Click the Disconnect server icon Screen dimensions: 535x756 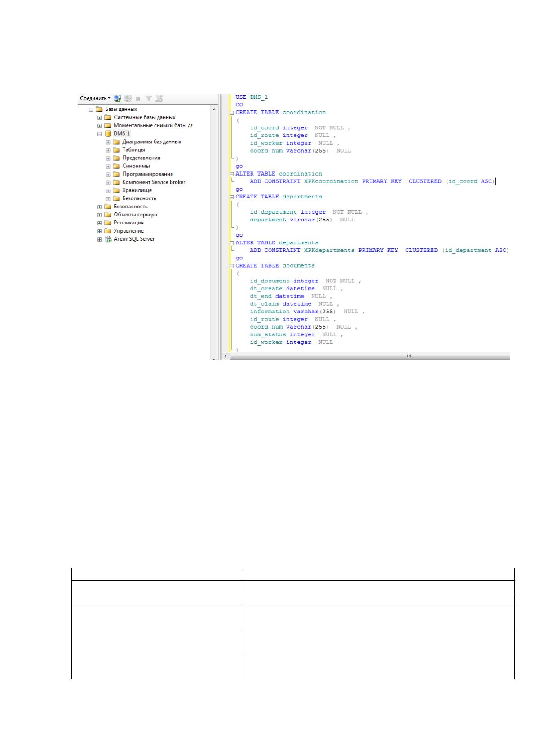pos(128,98)
